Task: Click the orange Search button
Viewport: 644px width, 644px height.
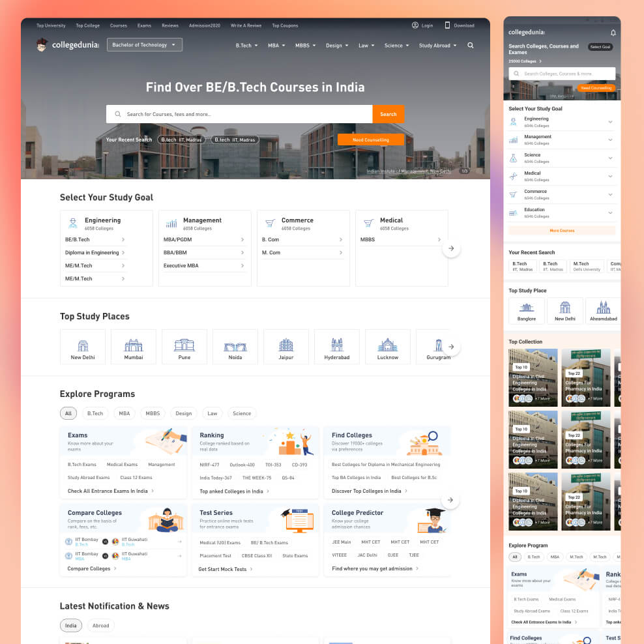Action: tap(388, 114)
